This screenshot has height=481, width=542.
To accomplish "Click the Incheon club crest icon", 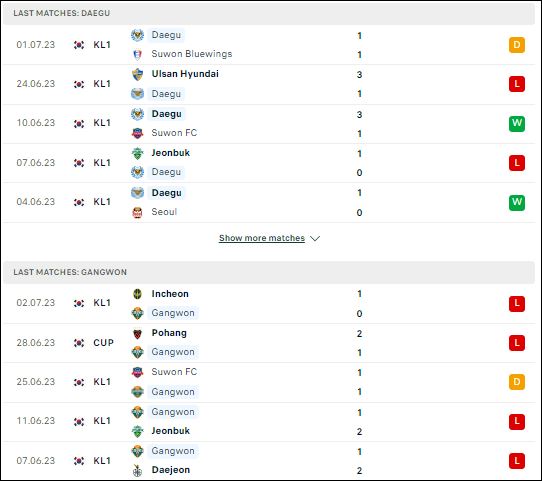I will [x=137, y=294].
